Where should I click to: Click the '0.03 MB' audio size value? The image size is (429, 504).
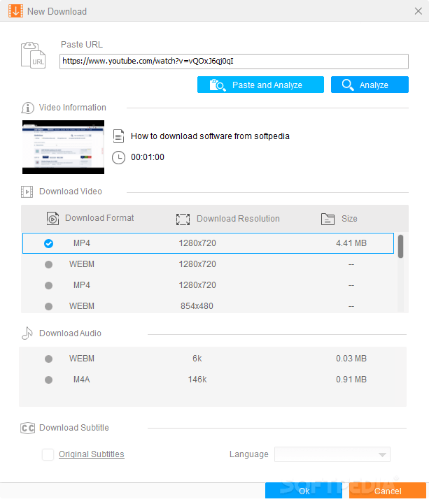[351, 359]
